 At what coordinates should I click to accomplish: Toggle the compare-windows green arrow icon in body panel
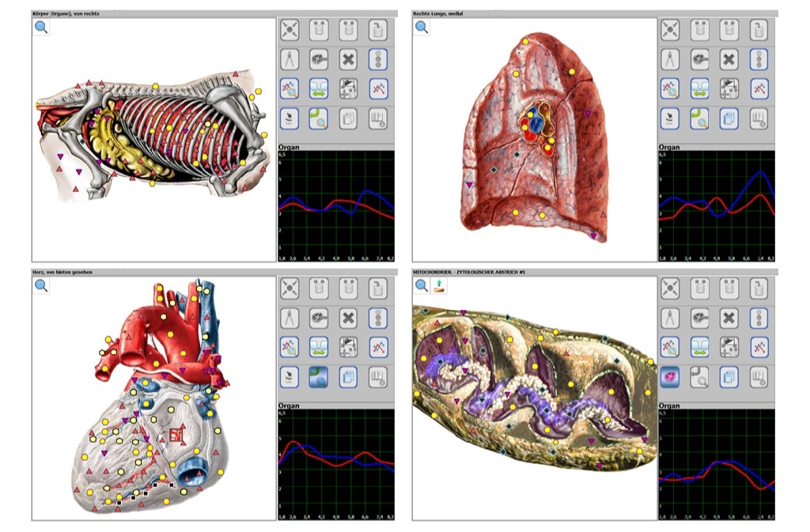click(x=320, y=89)
